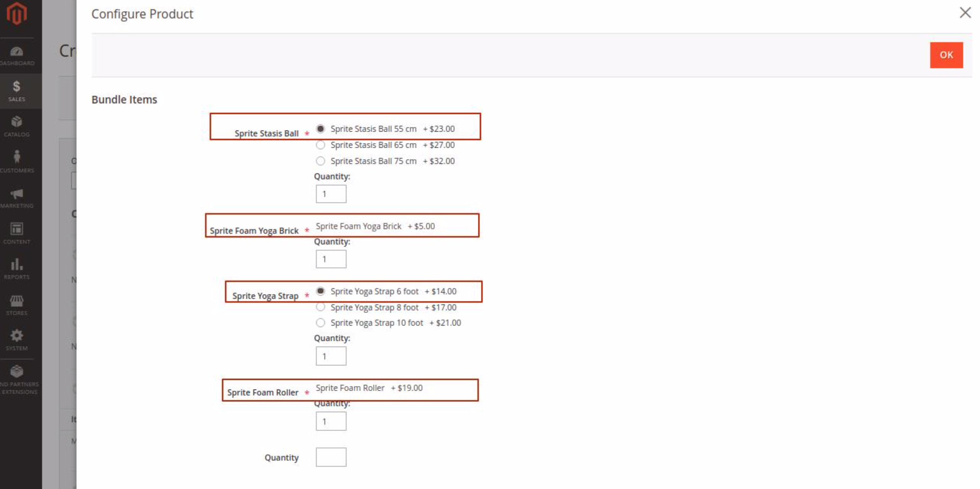Select Sprite Stasis Ball 55 cm option
The height and width of the screenshot is (489, 980).
tap(321, 129)
